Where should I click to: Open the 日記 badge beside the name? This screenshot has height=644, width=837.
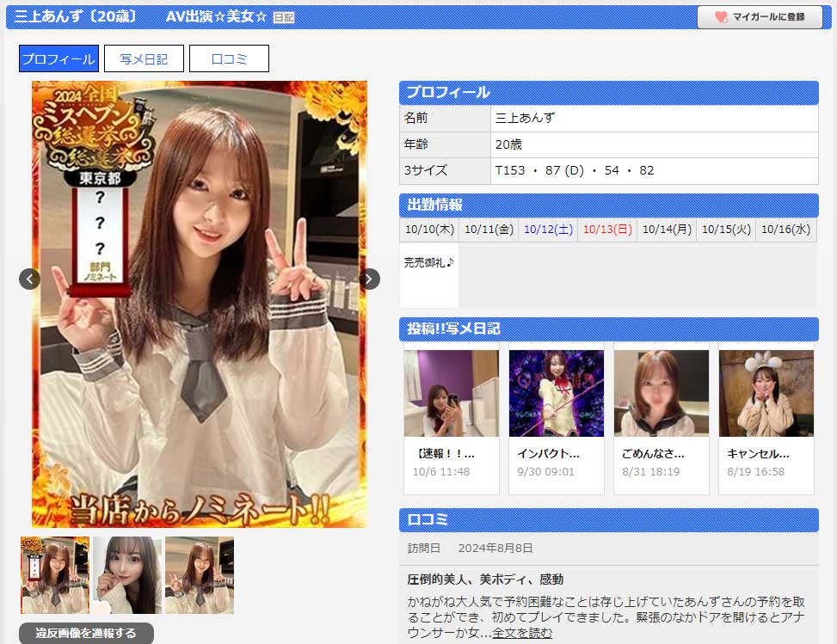(x=281, y=15)
